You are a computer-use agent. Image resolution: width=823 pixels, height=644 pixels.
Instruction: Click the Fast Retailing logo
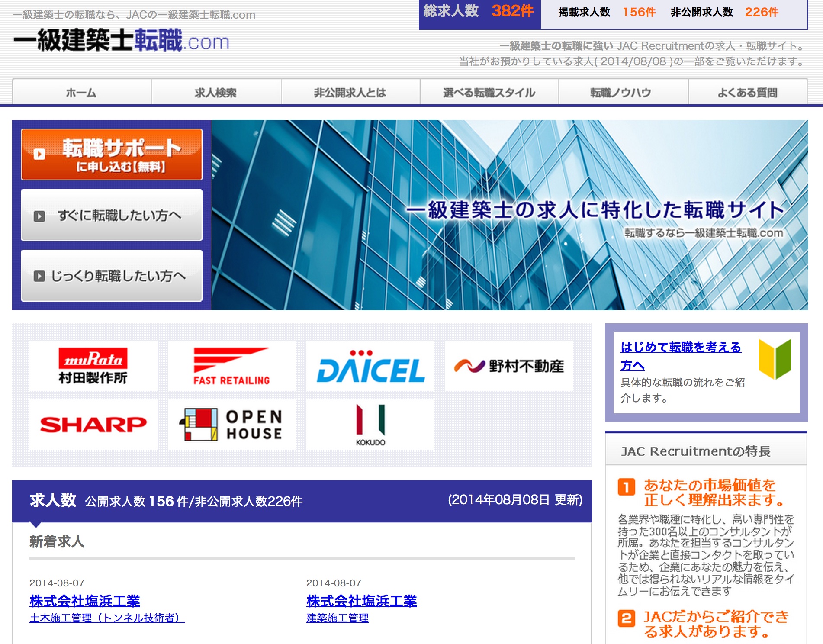pyautogui.click(x=232, y=366)
